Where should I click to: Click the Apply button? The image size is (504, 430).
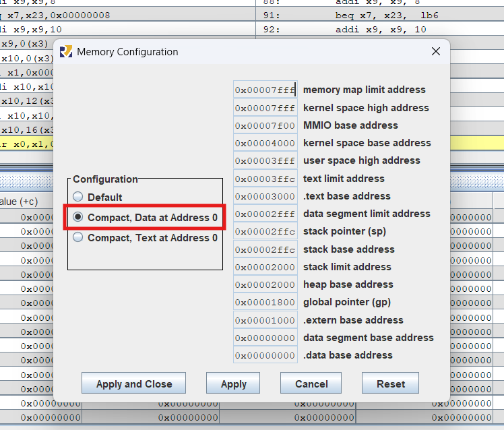[233, 383]
